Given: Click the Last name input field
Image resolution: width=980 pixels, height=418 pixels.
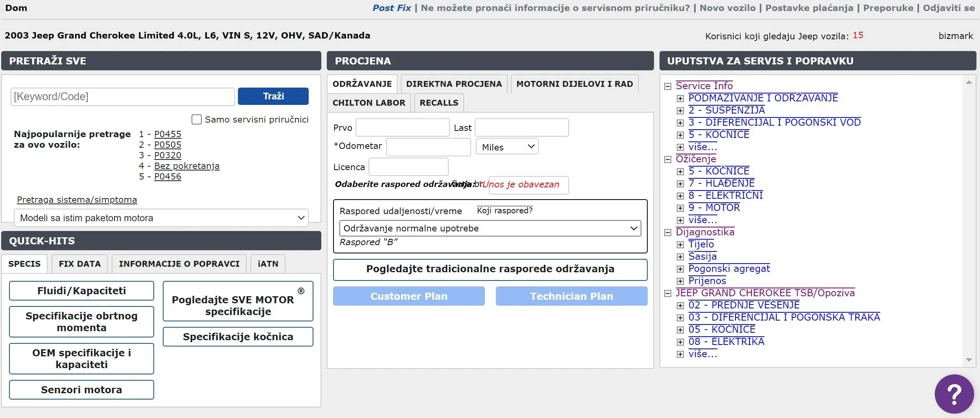Looking at the screenshot, I should click(x=521, y=128).
